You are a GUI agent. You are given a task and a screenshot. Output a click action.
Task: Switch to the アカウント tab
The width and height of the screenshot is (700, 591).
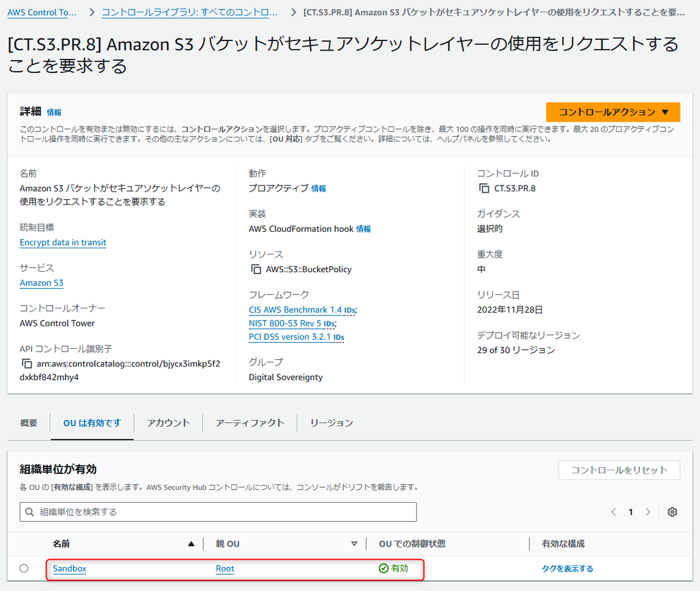[x=168, y=423]
